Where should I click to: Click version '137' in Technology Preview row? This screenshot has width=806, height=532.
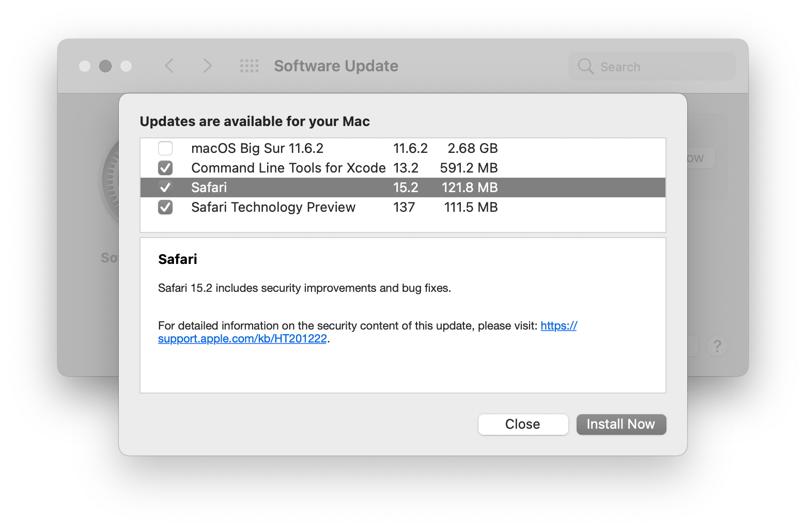pos(404,207)
